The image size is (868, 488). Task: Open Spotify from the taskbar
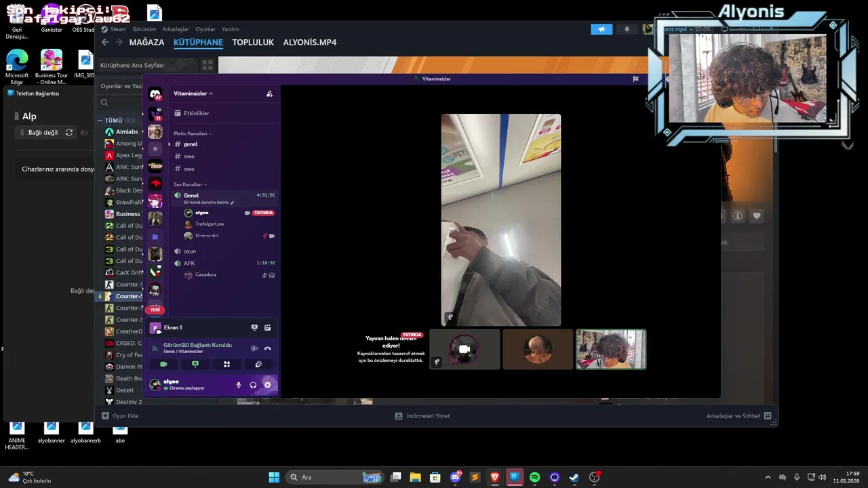pyautogui.click(x=534, y=477)
